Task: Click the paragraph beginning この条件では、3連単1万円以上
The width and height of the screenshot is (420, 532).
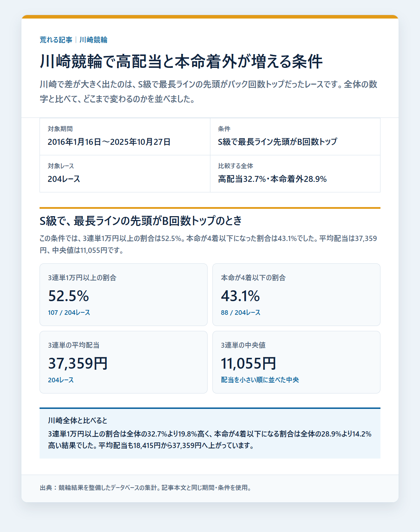Action: (x=209, y=244)
